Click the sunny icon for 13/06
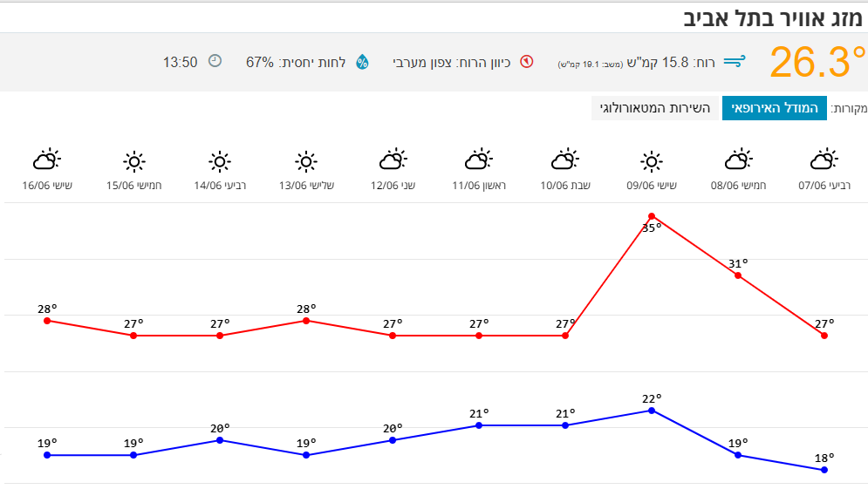 click(305, 161)
